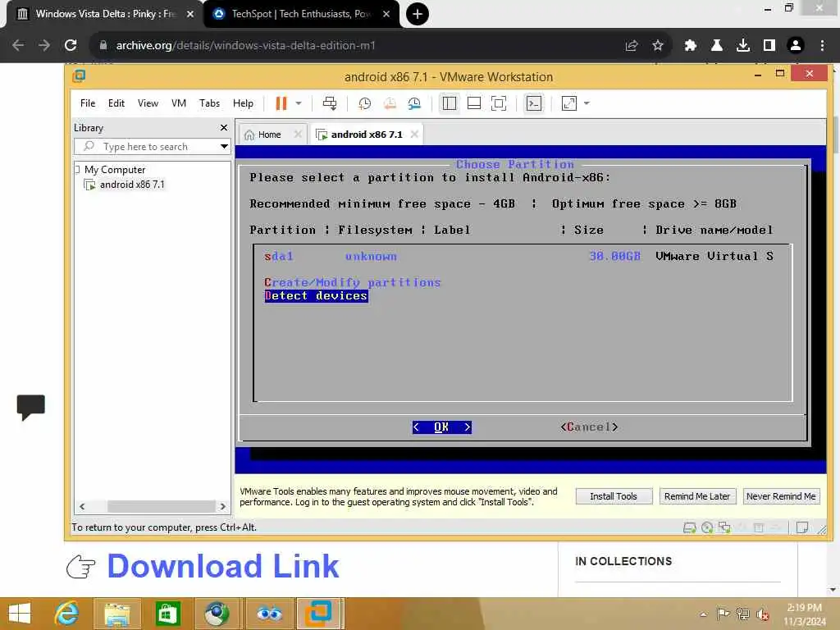Click the hard disk status bar icon
Image resolution: width=840 pixels, height=630 pixels.
pyautogui.click(x=689, y=527)
